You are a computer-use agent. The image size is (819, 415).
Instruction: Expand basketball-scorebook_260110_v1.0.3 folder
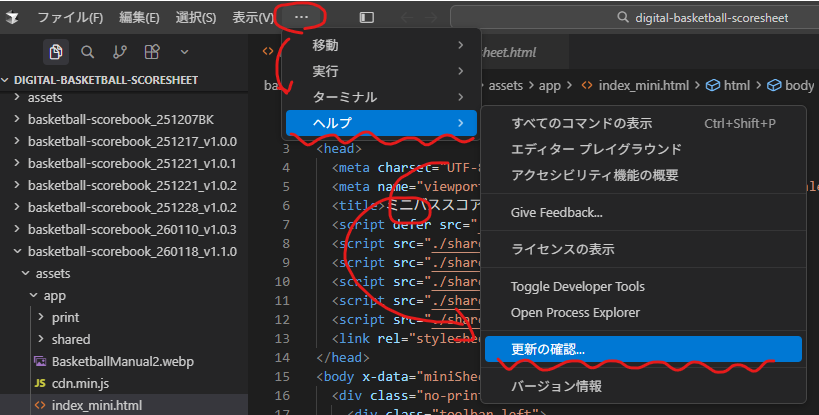point(124,229)
